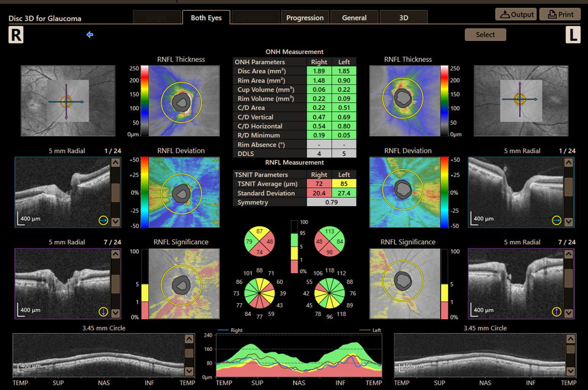Switch to the Progression tab
Image resolution: width=588 pixels, height=390 pixels.
tap(305, 17)
